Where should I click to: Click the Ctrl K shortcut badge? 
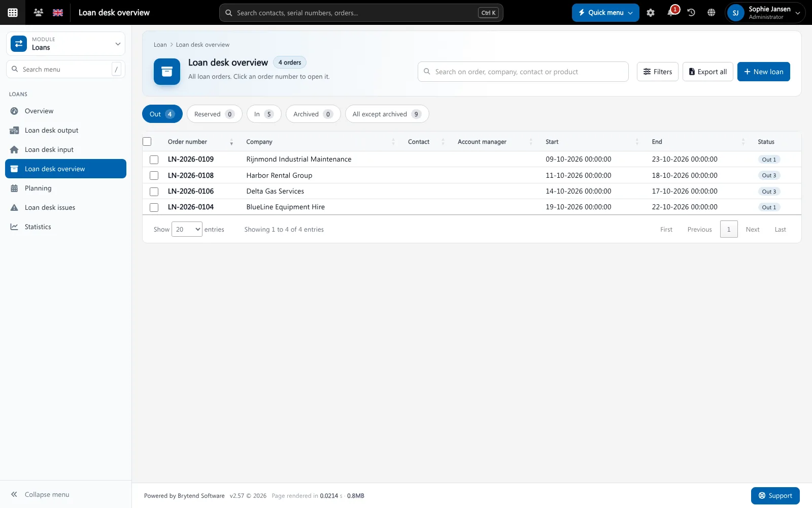click(x=488, y=13)
